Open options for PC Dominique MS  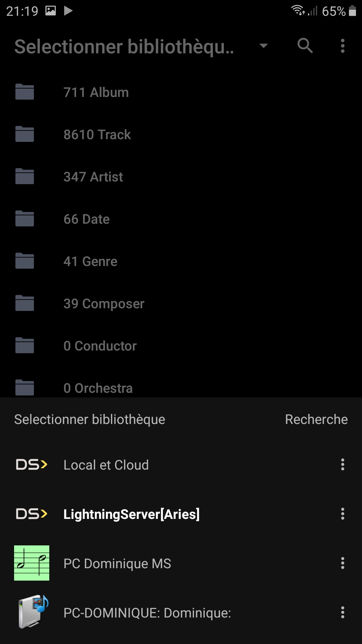[343, 563]
